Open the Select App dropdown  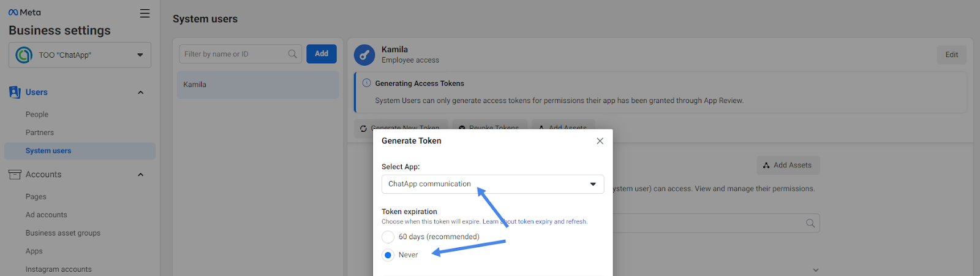coord(492,184)
